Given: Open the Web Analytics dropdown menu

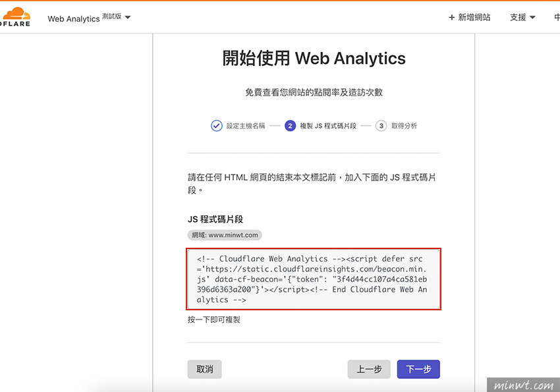Looking at the screenshot, I should [x=90, y=18].
